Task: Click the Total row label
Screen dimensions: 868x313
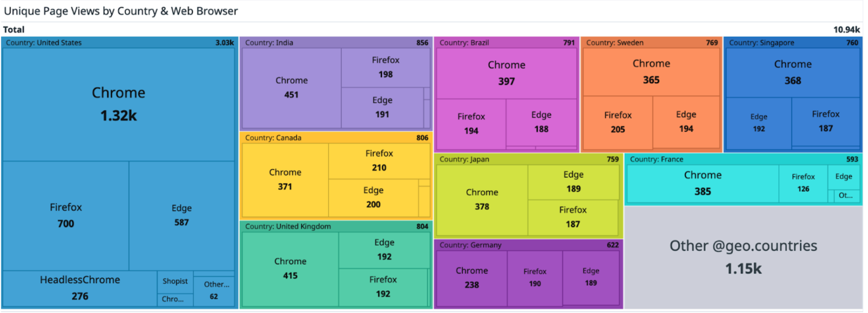Action: 14,30
